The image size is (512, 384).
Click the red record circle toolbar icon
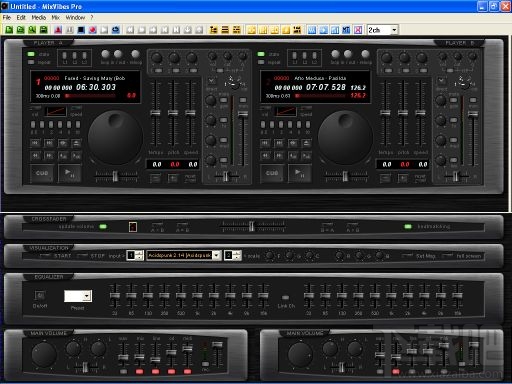pyautogui.click(x=93, y=30)
